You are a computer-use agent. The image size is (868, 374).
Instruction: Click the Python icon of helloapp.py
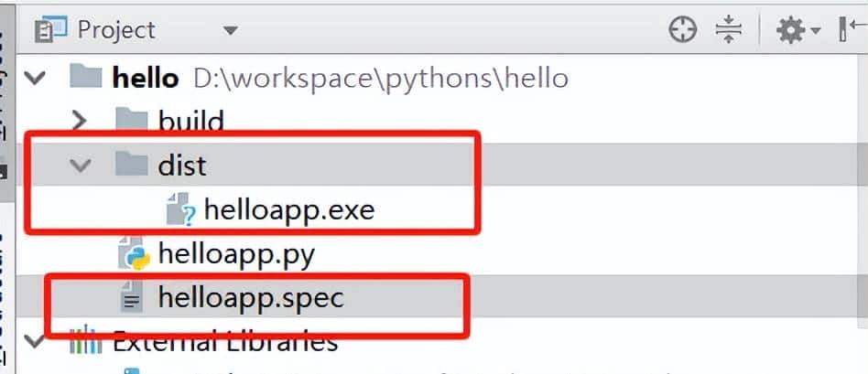tap(134, 253)
